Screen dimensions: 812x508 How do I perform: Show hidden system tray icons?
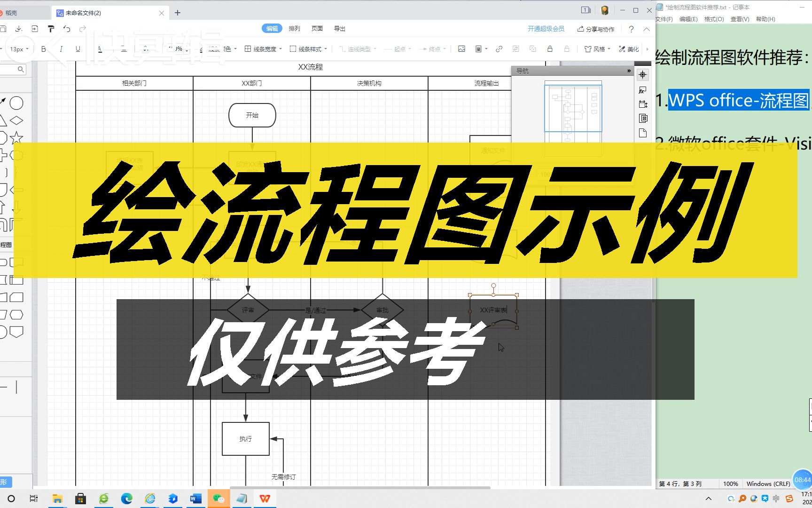point(709,499)
